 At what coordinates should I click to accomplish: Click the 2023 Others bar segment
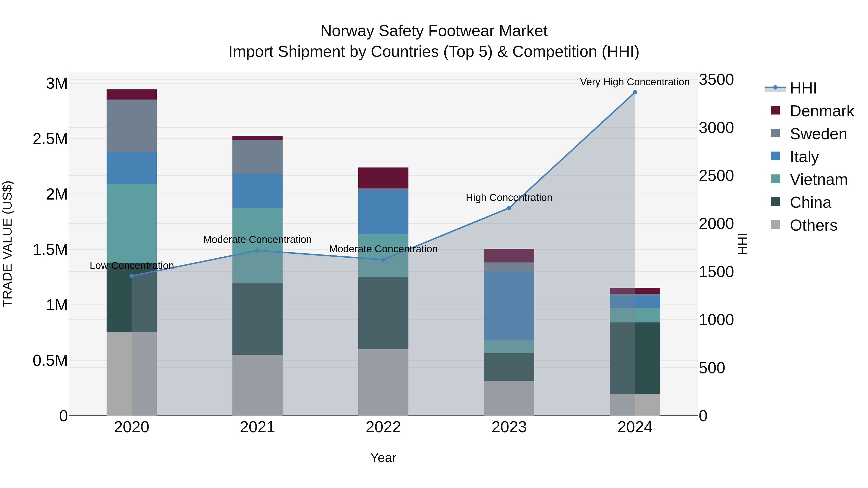coord(509,398)
